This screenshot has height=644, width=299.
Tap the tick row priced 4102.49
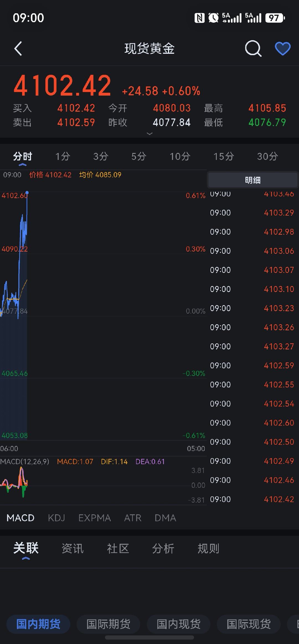pyautogui.click(x=252, y=461)
